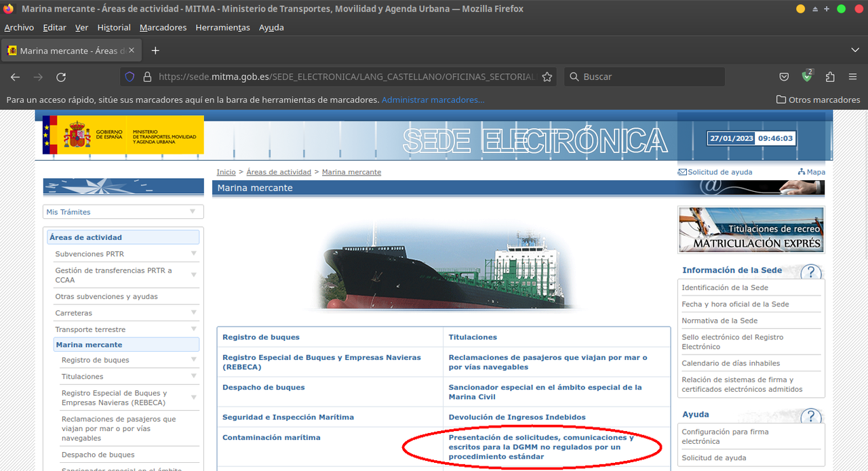The height and width of the screenshot is (471, 868).
Task: Open the Pocket save icon
Action: [784, 77]
